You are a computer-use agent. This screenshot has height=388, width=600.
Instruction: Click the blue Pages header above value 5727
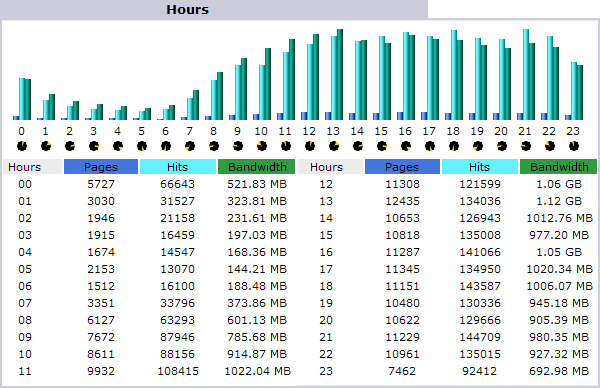click(101, 167)
